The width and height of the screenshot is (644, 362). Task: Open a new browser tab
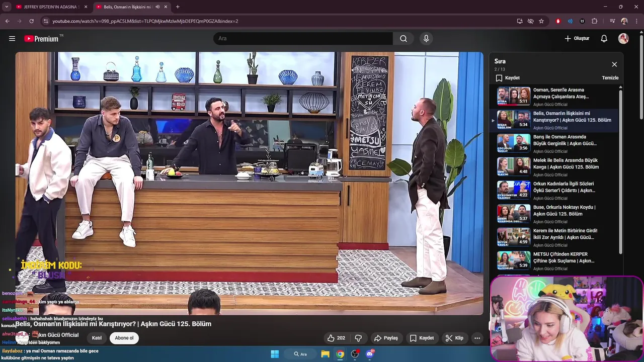point(178,7)
